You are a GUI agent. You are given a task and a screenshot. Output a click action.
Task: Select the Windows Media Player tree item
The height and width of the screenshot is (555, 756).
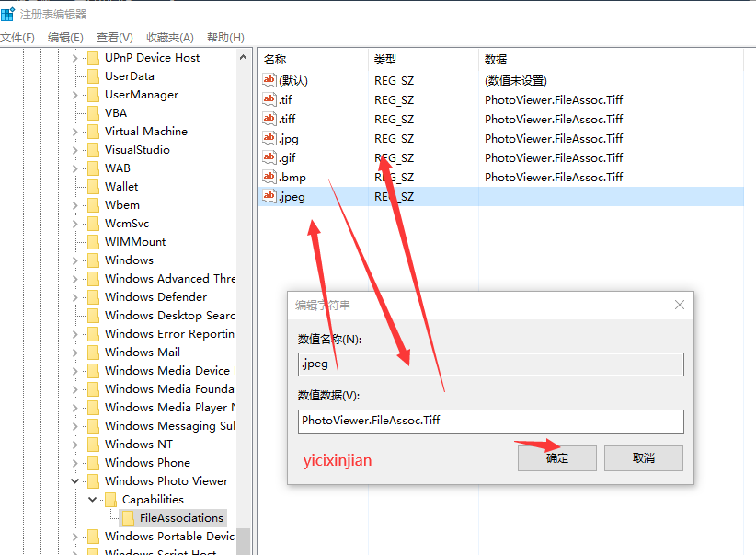click(170, 408)
